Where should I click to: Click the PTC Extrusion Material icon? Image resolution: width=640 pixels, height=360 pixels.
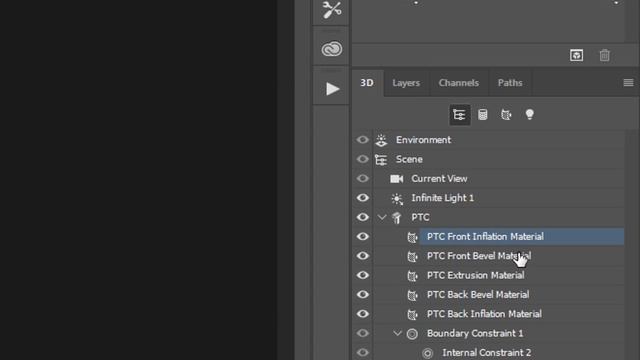pyautogui.click(x=413, y=276)
